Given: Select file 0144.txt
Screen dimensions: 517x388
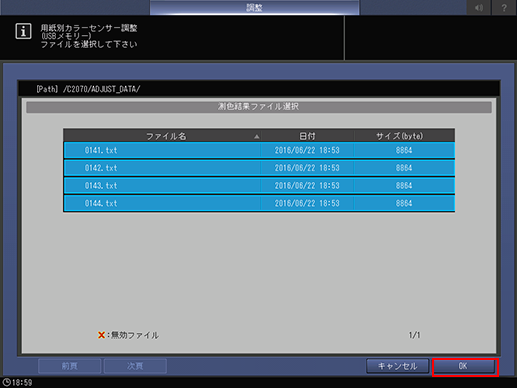Looking at the screenshot, I should [259, 203].
